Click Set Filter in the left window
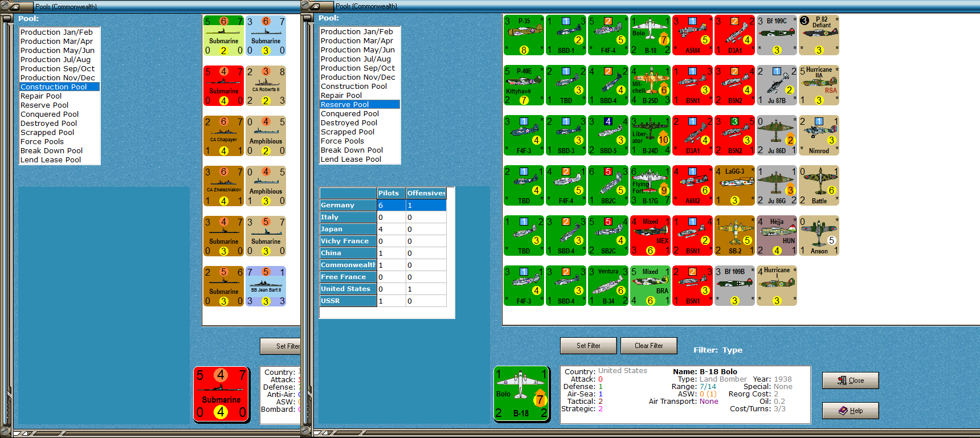The image size is (980, 438). 281,346
